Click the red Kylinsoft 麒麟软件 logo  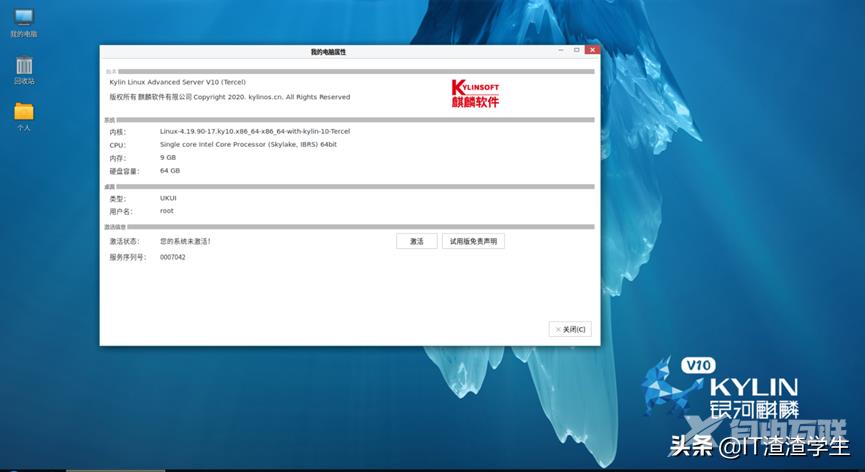click(475, 94)
